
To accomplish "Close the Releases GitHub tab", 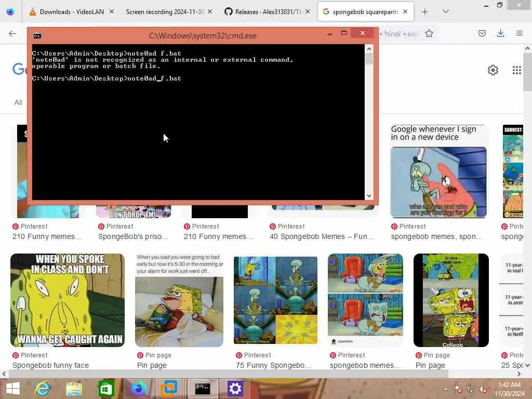I will [308, 12].
